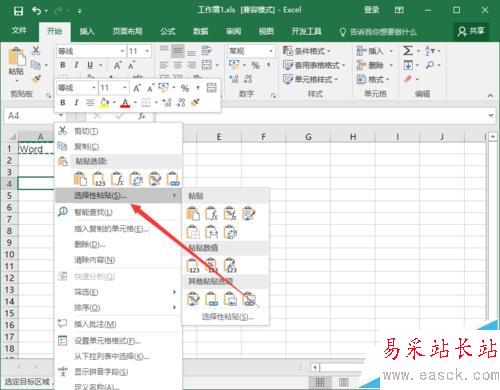Image resolution: width=500 pixels, height=390 pixels.
Task: Collapse the ribbon with the caret
Action: pos(490,95)
